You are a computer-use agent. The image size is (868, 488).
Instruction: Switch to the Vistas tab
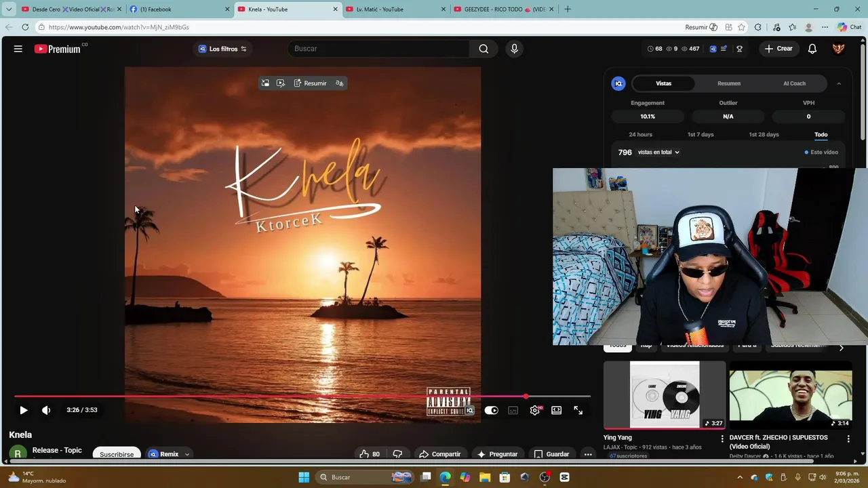pyautogui.click(x=664, y=83)
